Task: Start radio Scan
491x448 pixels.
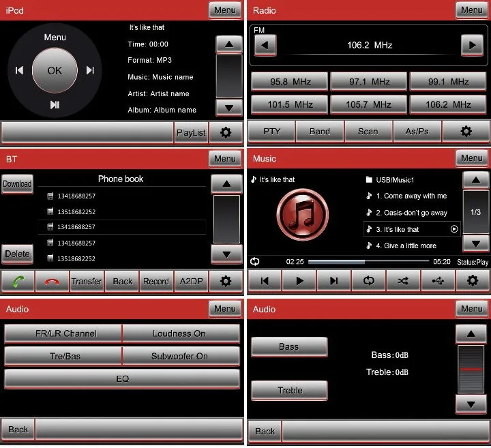Action: click(368, 132)
